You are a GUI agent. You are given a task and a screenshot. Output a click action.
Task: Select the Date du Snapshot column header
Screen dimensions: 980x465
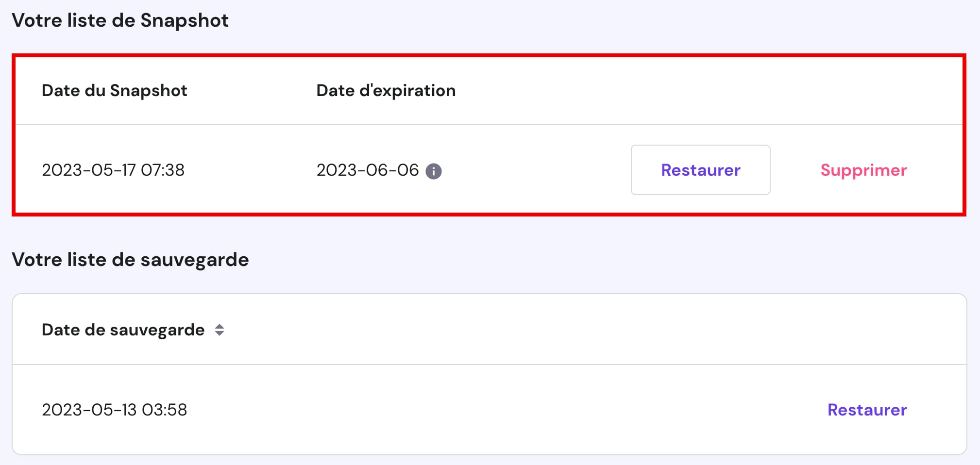click(x=114, y=91)
